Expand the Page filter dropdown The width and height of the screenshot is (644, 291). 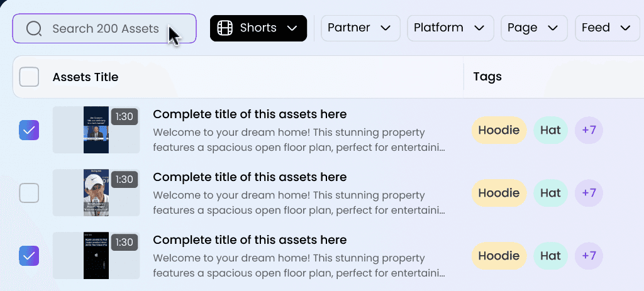(x=535, y=28)
